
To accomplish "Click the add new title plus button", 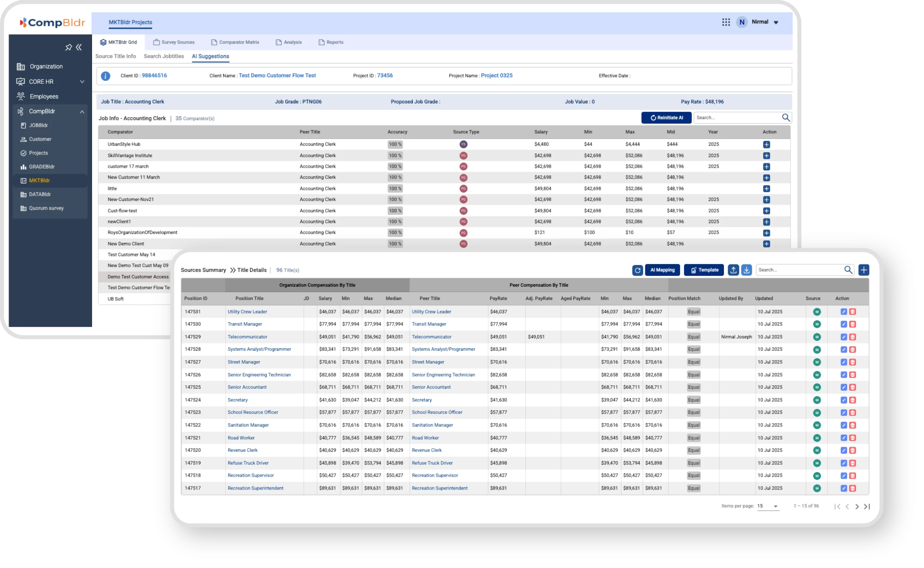I will (x=864, y=270).
